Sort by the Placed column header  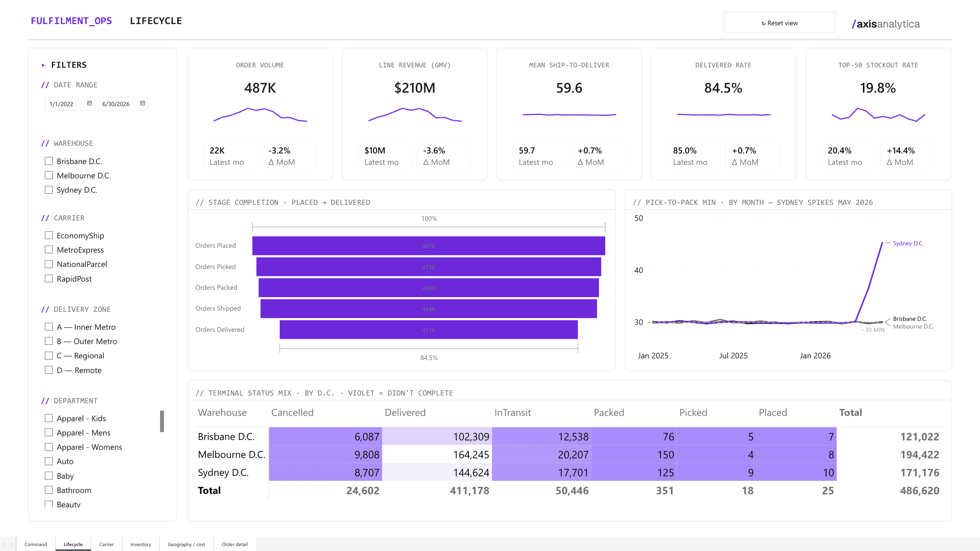tap(773, 413)
